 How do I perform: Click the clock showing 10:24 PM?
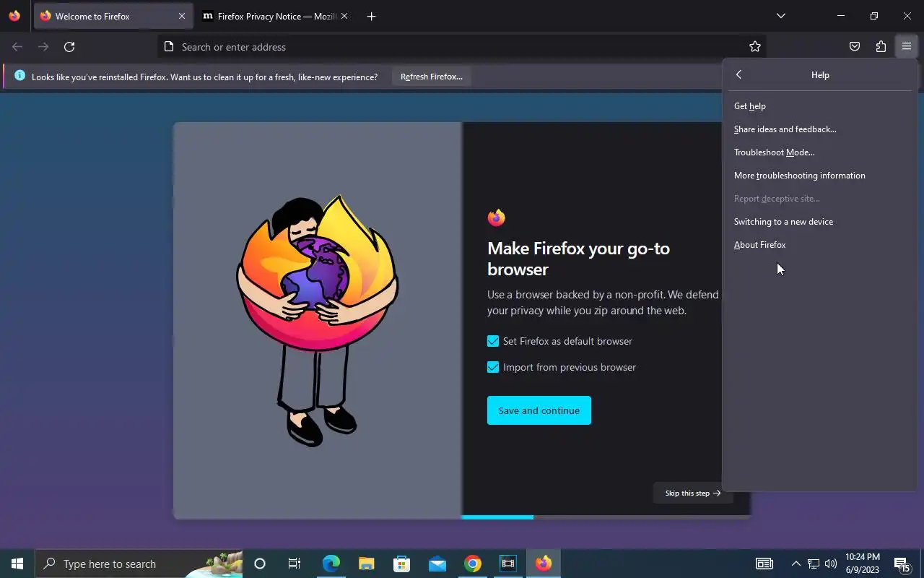pos(862,564)
